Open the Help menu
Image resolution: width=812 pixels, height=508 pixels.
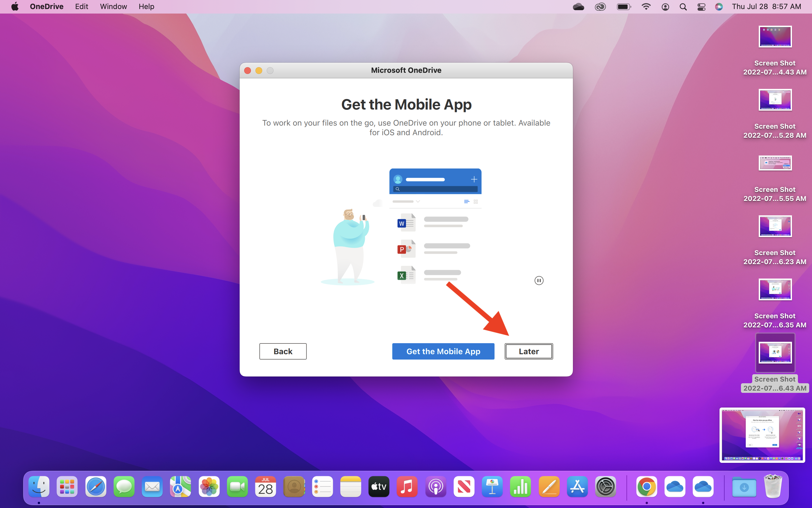[x=146, y=6]
